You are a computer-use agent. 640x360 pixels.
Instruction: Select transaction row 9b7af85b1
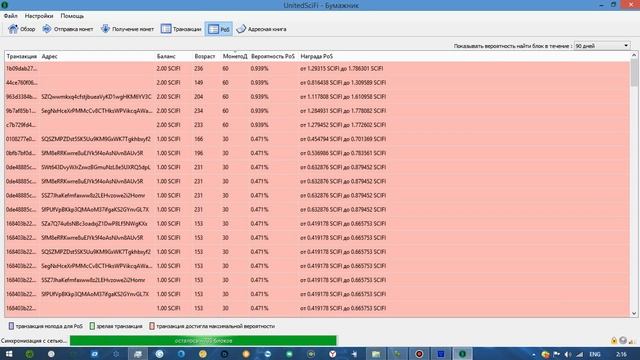[317, 111]
